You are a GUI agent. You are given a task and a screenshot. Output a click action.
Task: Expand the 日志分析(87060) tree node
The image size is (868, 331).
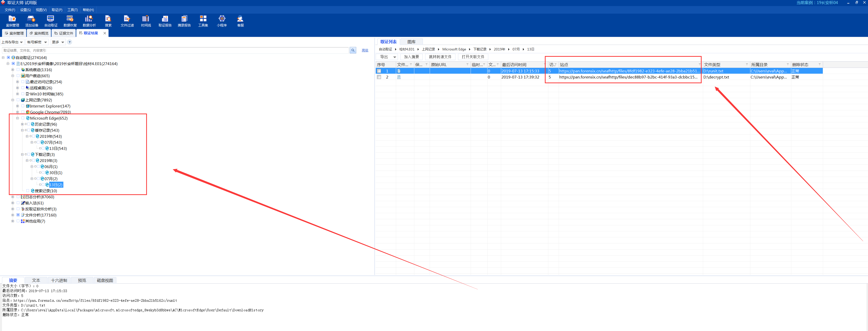13,197
